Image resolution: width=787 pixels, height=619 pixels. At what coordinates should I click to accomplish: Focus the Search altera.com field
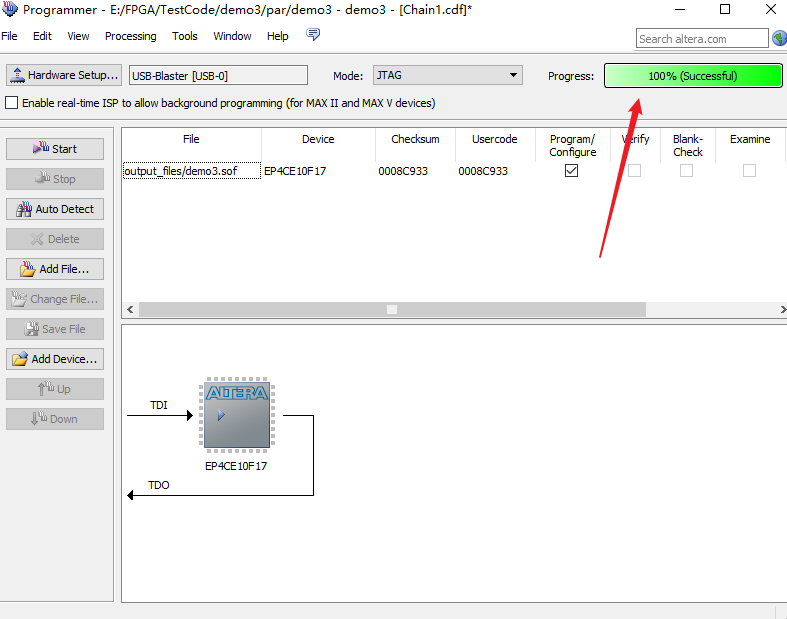coord(702,39)
